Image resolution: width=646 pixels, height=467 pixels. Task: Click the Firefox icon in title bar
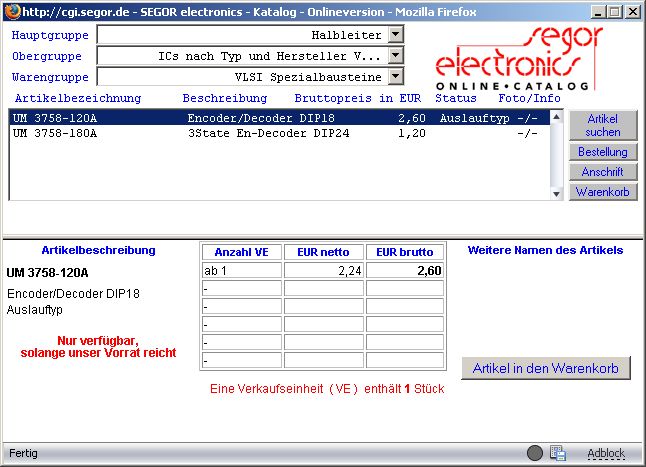point(12,12)
